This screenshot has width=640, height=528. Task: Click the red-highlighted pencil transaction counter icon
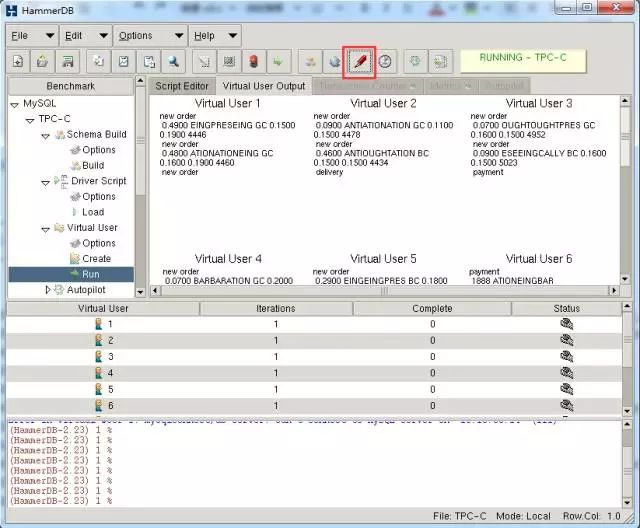coord(359,61)
